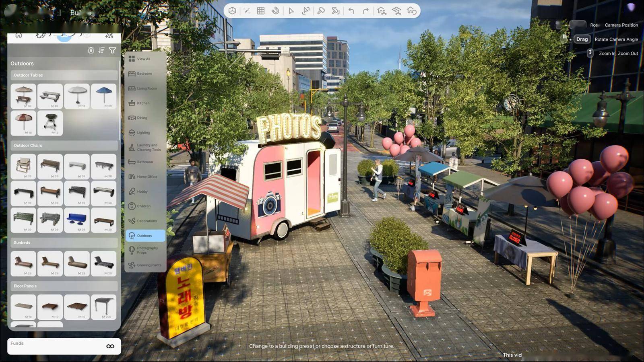Open the Bedroom category
This screenshot has width=644, height=362.
144,74
